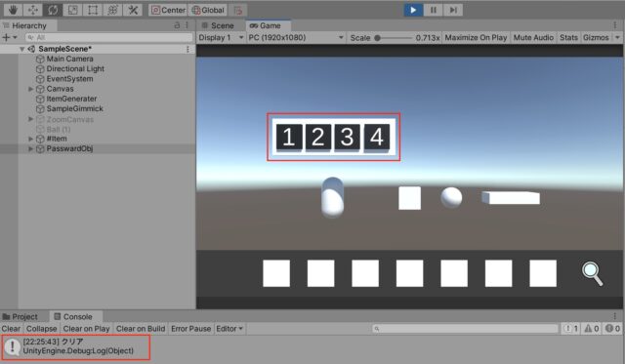Expand the PasswardObj tree item
This screenshot has width=625, height=364.
[x=30, y=149]
